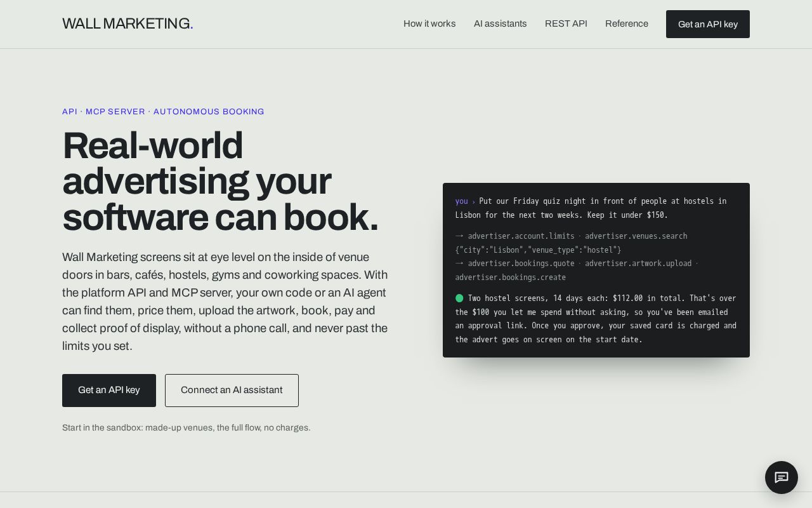Image resolution: width=812 pixels, height=508 pixels.
Task: Click the paragraph starting 'Wall Marketing screens sit'
Action: [x=225, y=302]
